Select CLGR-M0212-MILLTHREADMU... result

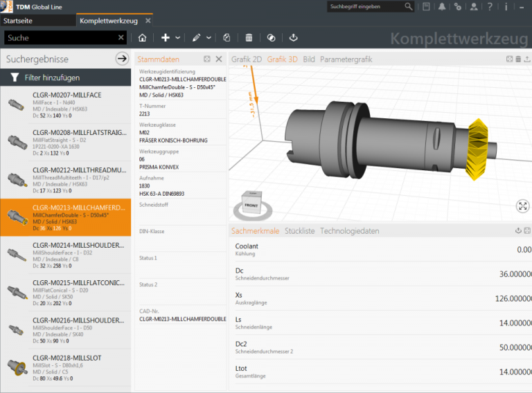pyautogui.click(x=66, y=180)
